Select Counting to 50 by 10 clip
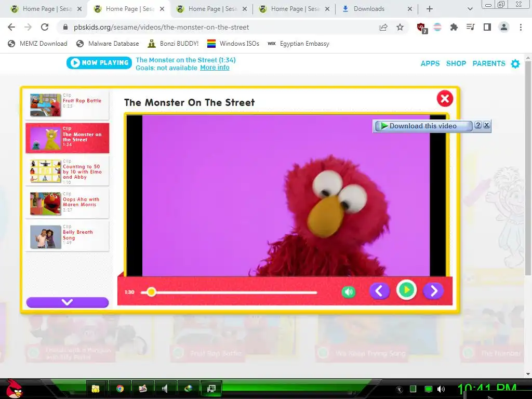Viewport: 532px width, 399px height. pos(67,170)
